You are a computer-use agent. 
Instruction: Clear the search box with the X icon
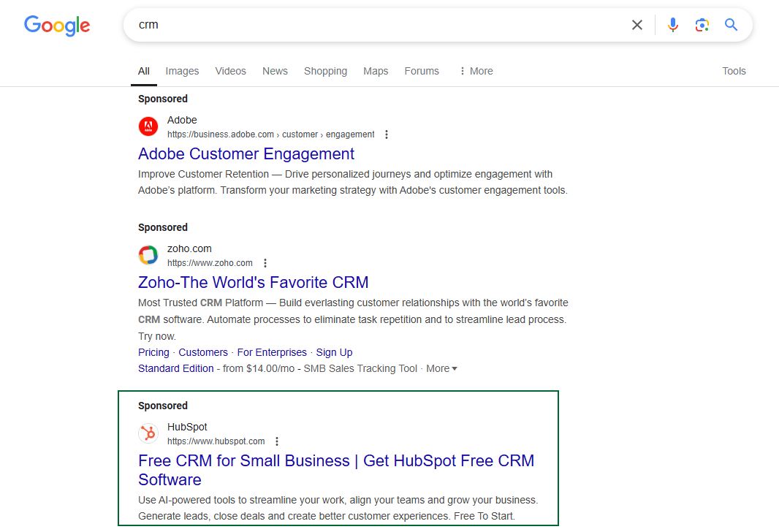tap(636, 24)
